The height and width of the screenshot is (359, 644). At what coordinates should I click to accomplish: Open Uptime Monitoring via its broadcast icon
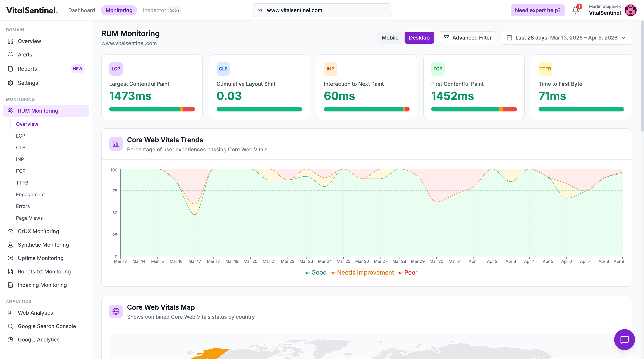point(10,258)
